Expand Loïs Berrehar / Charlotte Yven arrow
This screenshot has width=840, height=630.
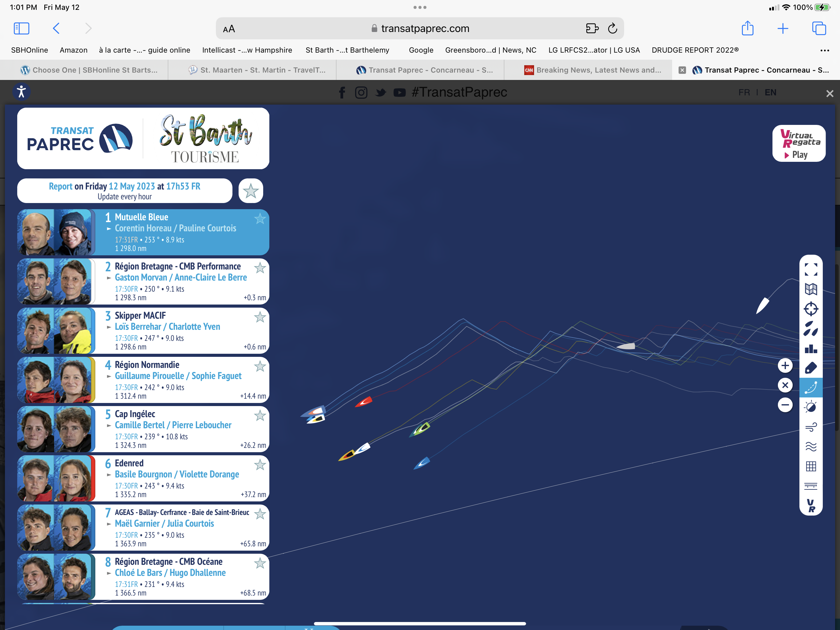pyautogui.click(x=109, y=327)
